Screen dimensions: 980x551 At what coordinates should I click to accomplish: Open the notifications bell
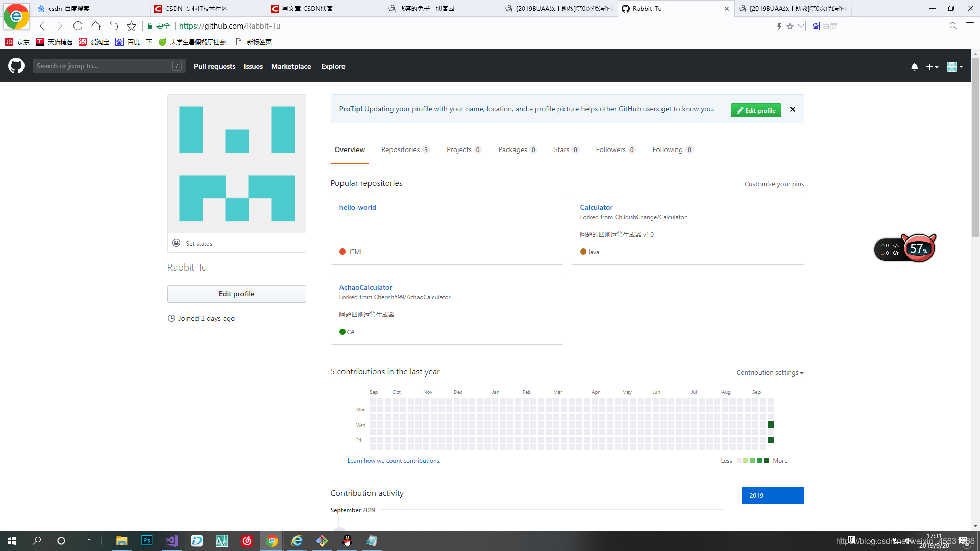pos(914,67)
